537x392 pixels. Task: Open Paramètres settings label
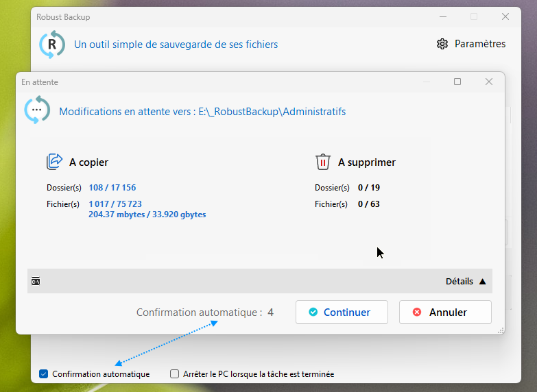(480, 44)
